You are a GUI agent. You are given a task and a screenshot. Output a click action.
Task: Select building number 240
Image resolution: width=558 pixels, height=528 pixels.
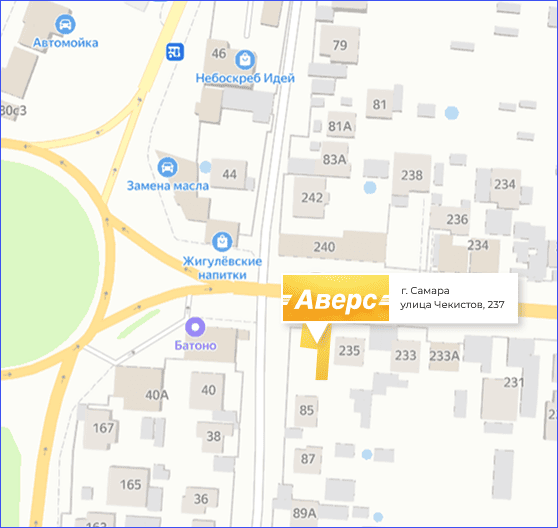click(x=324, y=247)
